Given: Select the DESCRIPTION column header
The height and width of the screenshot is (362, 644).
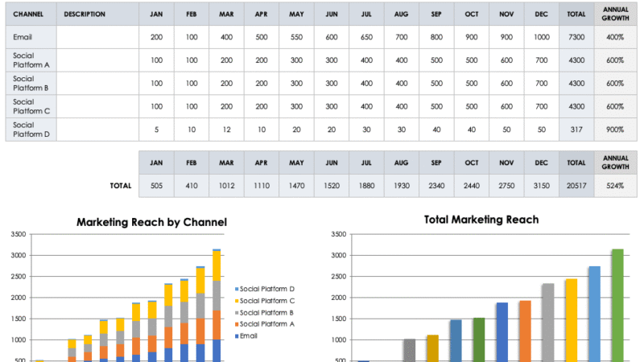Looking at the screenshot, I should 97,14.
